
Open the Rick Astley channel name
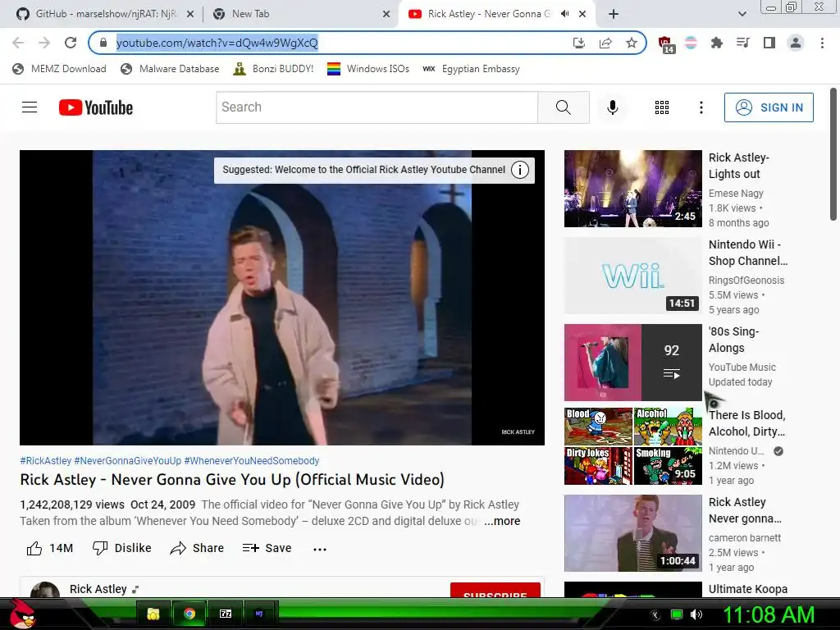(98, 589)
